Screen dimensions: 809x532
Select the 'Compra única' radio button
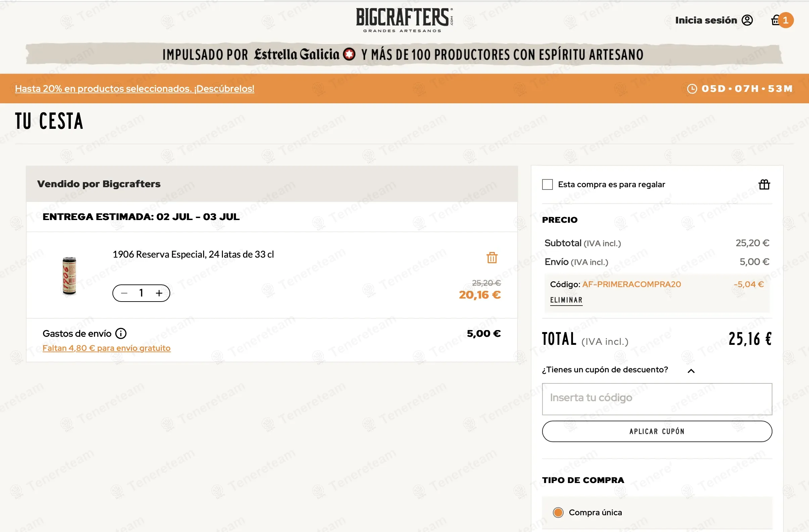point(558,512)
